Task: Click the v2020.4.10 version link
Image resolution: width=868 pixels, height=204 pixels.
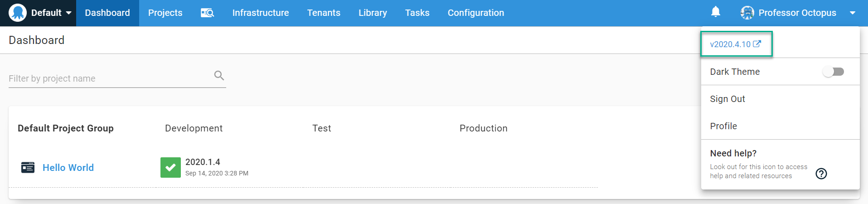Action: click(x=730, y=44)
